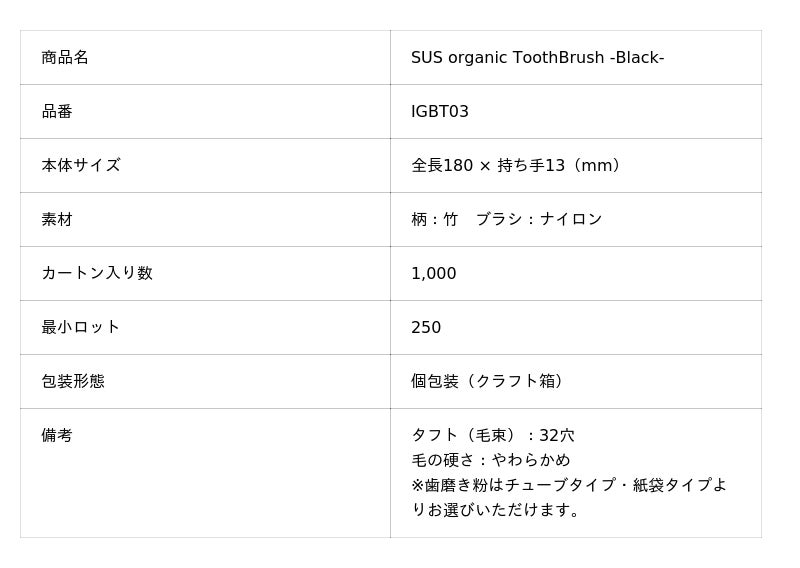Select the product number IGBT03
This screenshot has width=800, height=568.
point(439,112)
